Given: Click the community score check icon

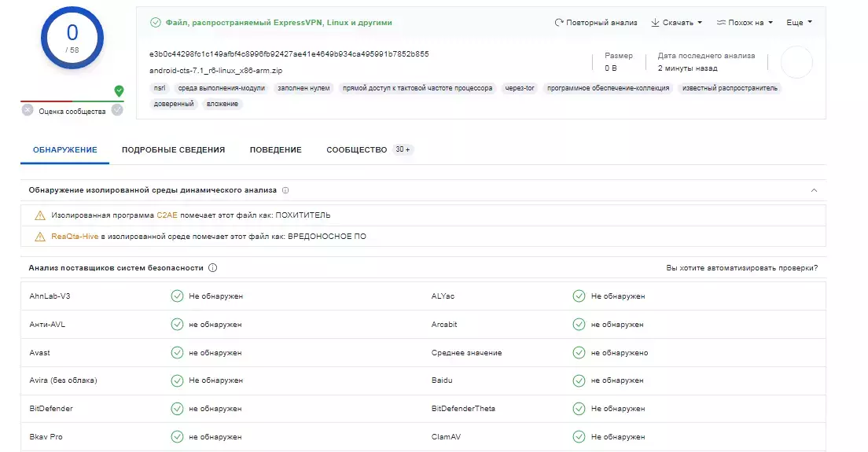Looking at the screenshot, I should point(117,110).
